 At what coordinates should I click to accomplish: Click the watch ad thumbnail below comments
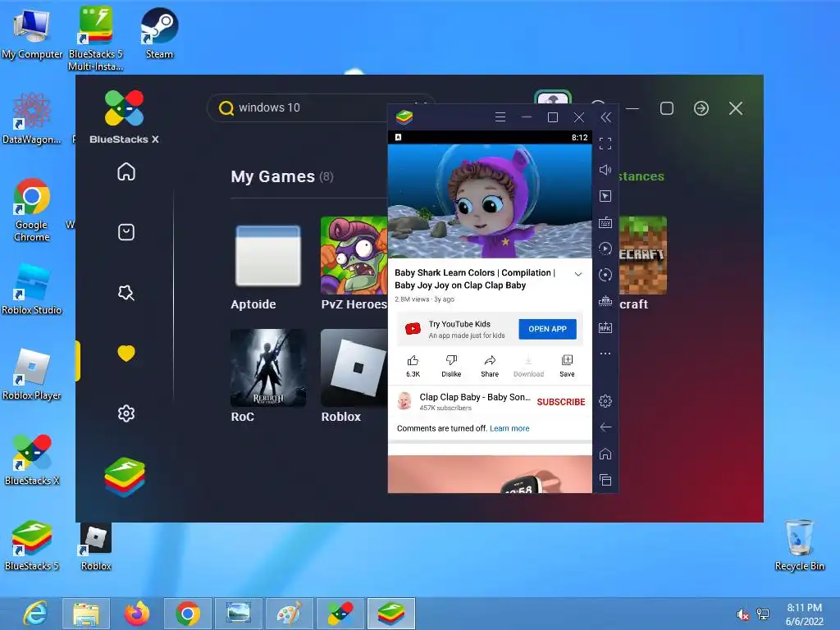pos(490,474)
